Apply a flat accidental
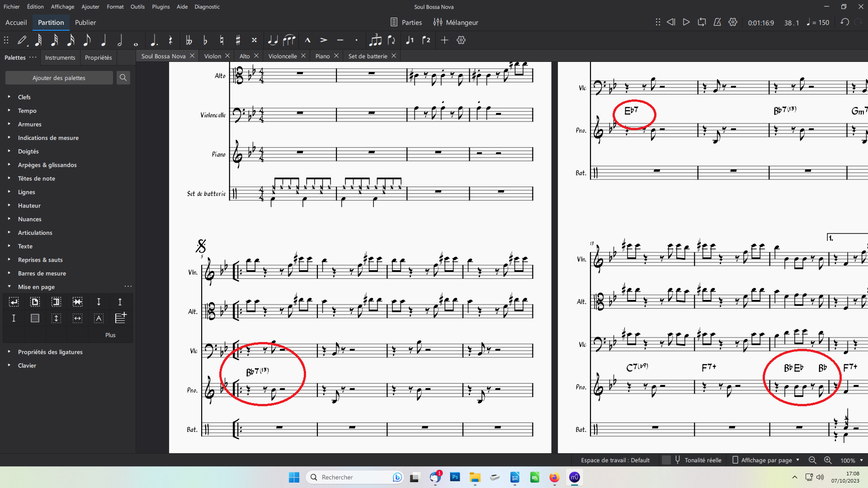Screen dimensions: 868x488 [x=205, y=40]
